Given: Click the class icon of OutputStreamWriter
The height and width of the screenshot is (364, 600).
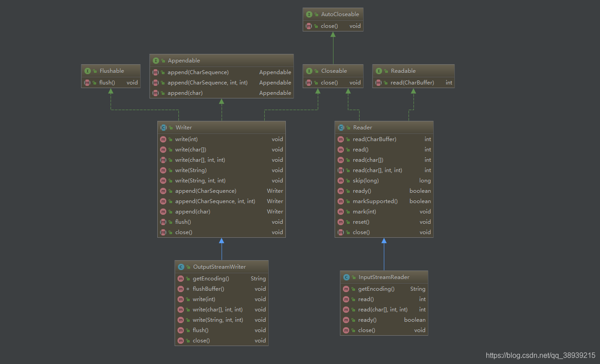Looking at the screenshot, I should pos(181,267).
